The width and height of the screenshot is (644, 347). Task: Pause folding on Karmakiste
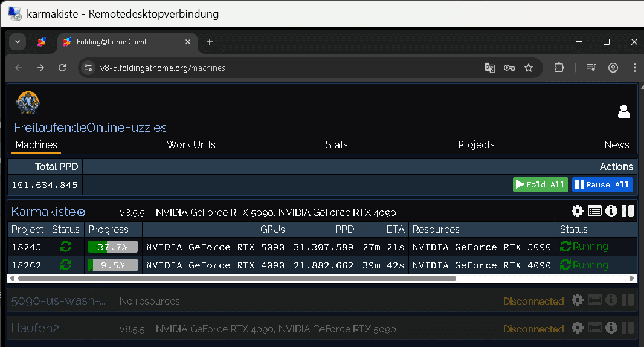628,211
